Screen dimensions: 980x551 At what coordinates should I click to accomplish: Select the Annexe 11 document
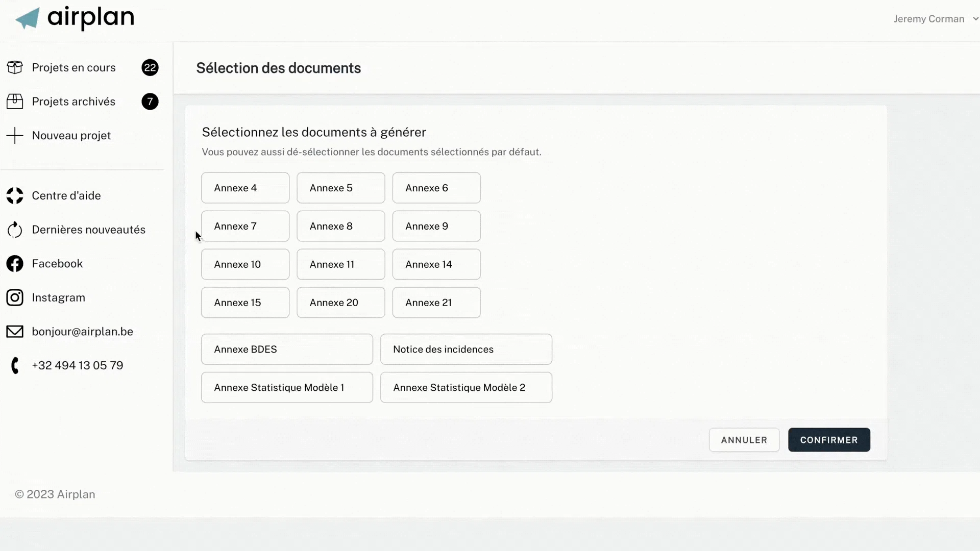(x=341, y=264)
